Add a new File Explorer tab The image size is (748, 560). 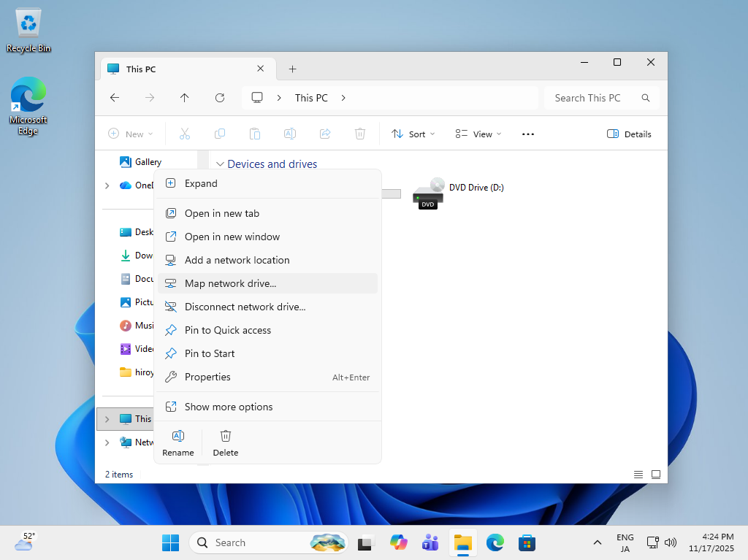292,69
